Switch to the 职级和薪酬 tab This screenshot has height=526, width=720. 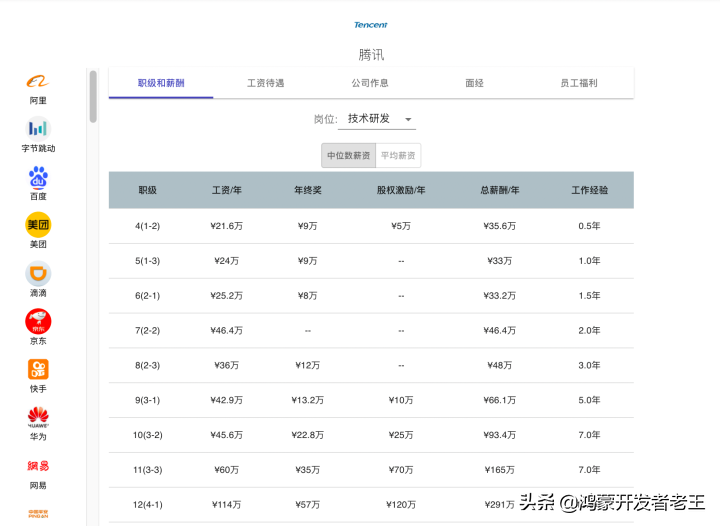coord(161,83)
